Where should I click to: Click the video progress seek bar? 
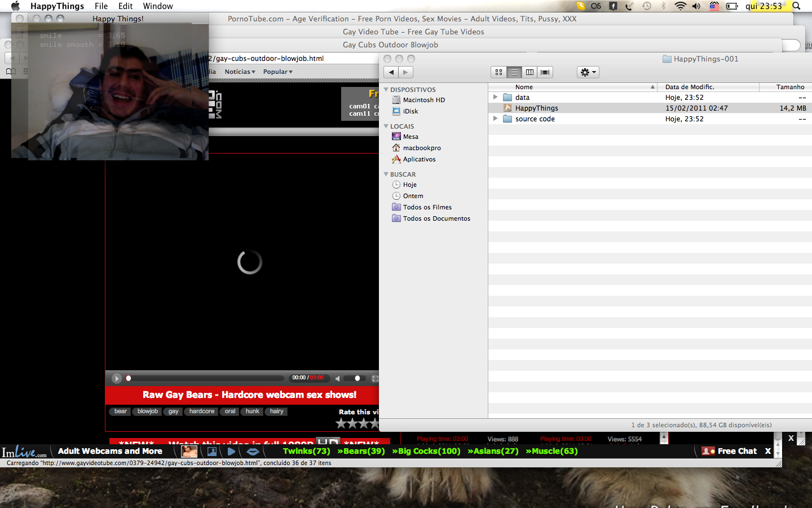tap(206, 378)
